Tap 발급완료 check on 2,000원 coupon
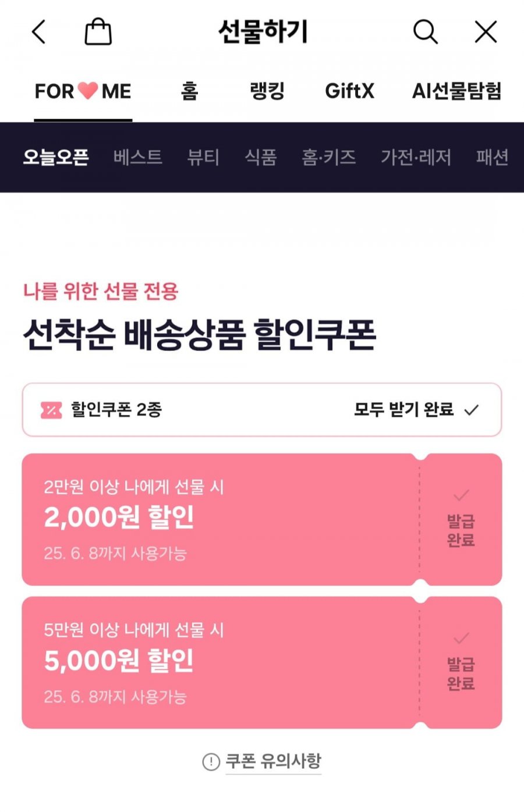This screenshot has width=524, height=812. [x=461, y=495]
